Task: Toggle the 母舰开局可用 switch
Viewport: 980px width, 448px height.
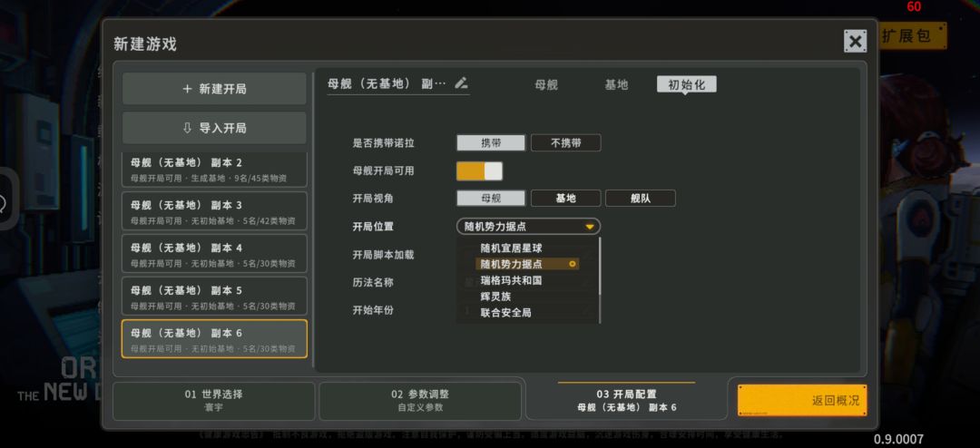Action: coord(479,171)
